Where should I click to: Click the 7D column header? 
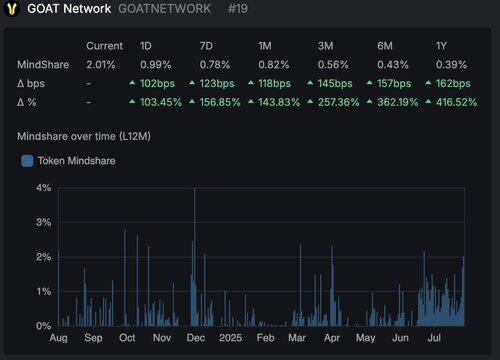click(206, 46)
